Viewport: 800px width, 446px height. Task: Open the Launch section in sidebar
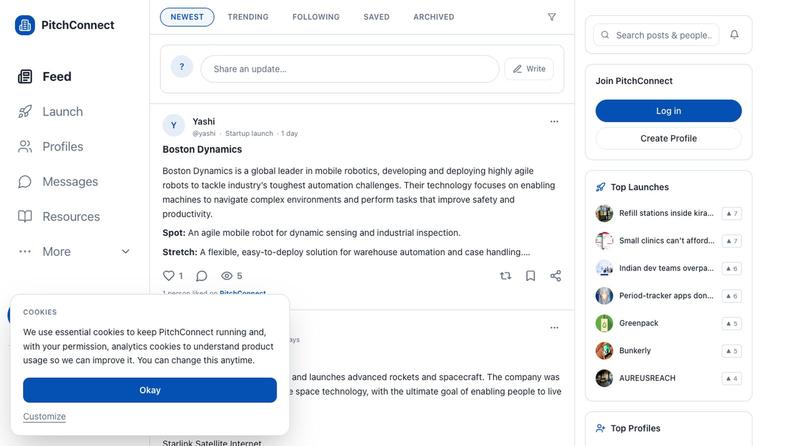[x=50, y=112]
